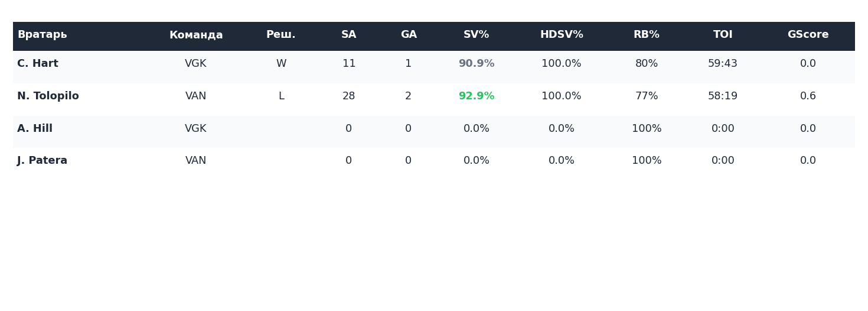Viewport: 868px width, 311px height.
Task: Sort by RB% column header
Action: [x=646, y=35]
